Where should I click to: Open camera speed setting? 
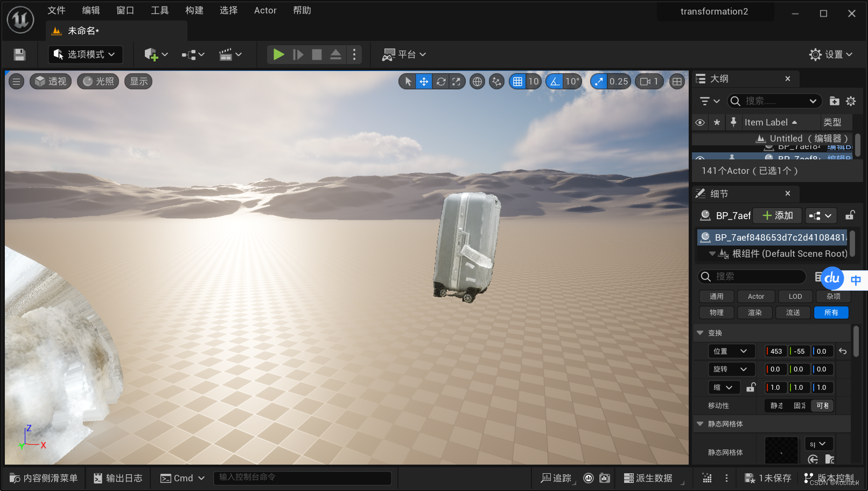(x=649, y=81)
